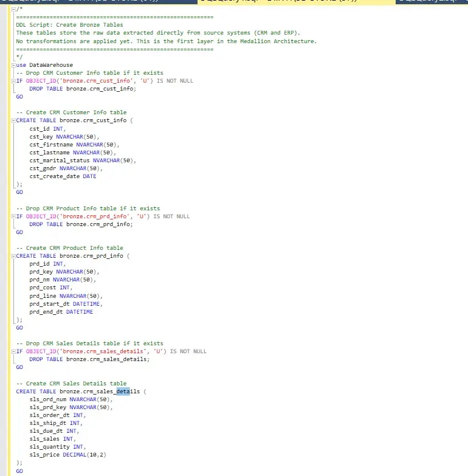
Task: Click the 'sls_due_dt INT,' line
Action: [x=54, y=431]
